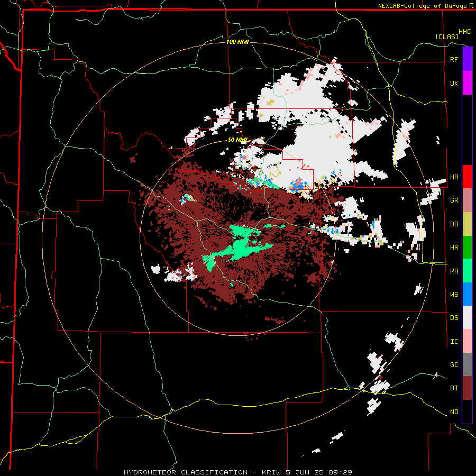The width and height of the screenshot is (476, 476).
Task: Click the 100 NMI range ring label
Action: click(x=237, y=42)
